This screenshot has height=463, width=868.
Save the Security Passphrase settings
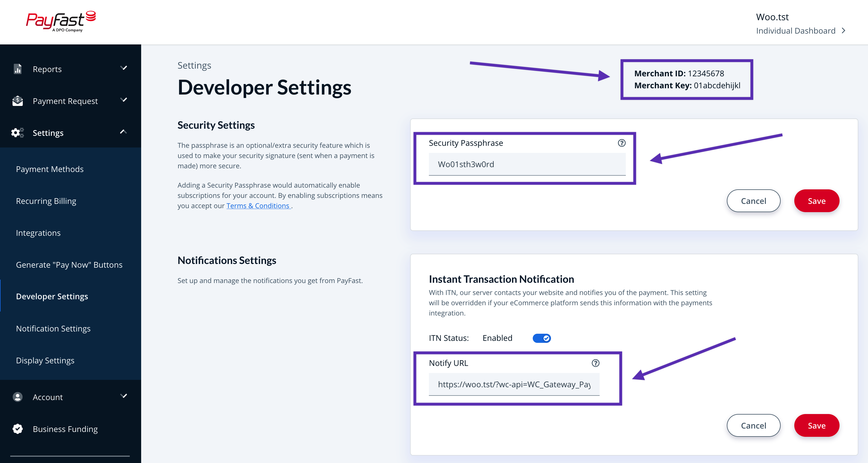pos(816,201)
